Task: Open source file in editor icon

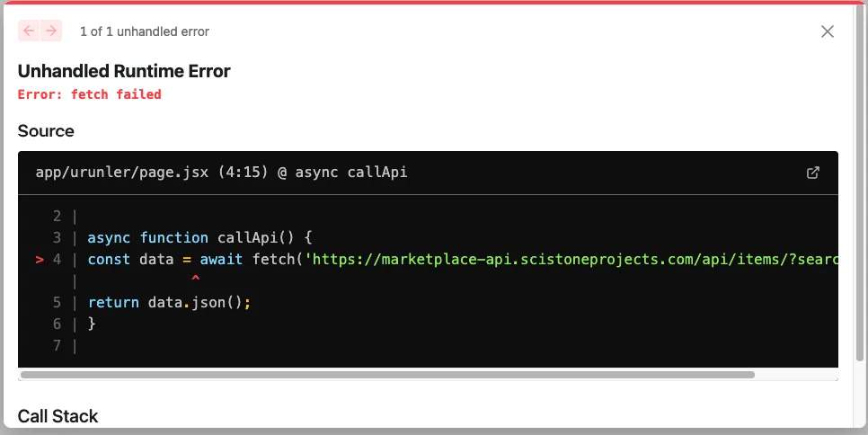Action: click(x=813, y=173)
